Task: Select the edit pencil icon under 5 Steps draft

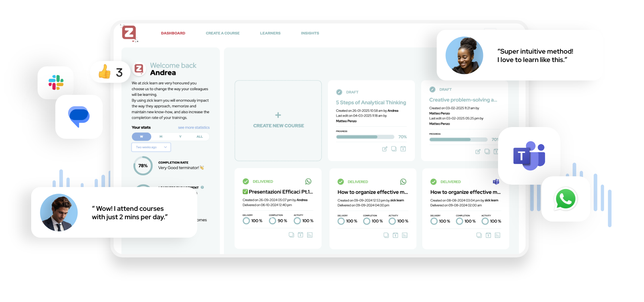Action: tap(385, 149)
